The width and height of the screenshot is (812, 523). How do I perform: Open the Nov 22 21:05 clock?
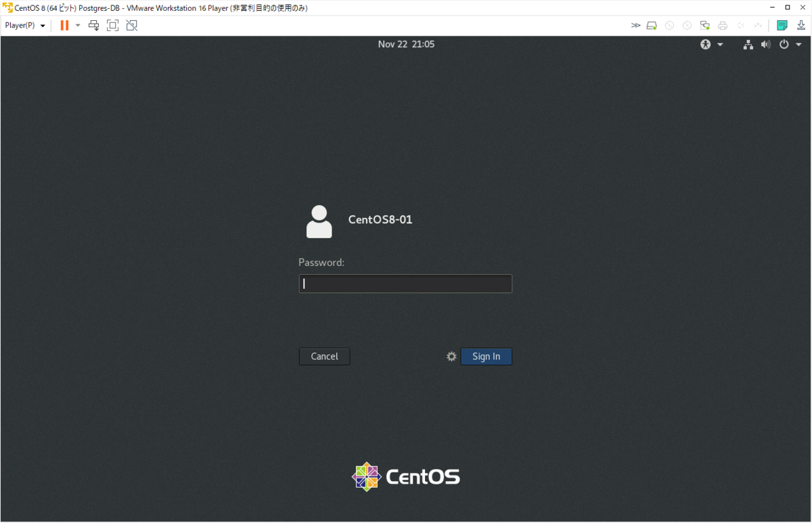point(406,44)
